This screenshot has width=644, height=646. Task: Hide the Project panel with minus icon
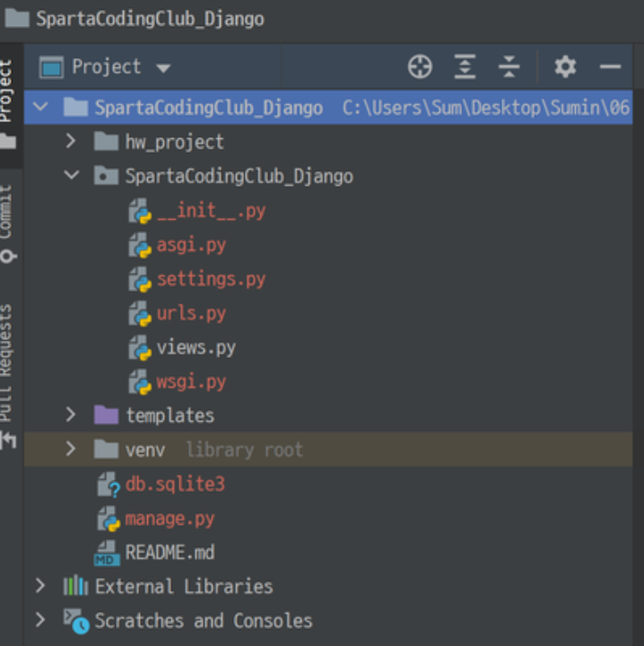pyautogui.click(x=610, y=66)
